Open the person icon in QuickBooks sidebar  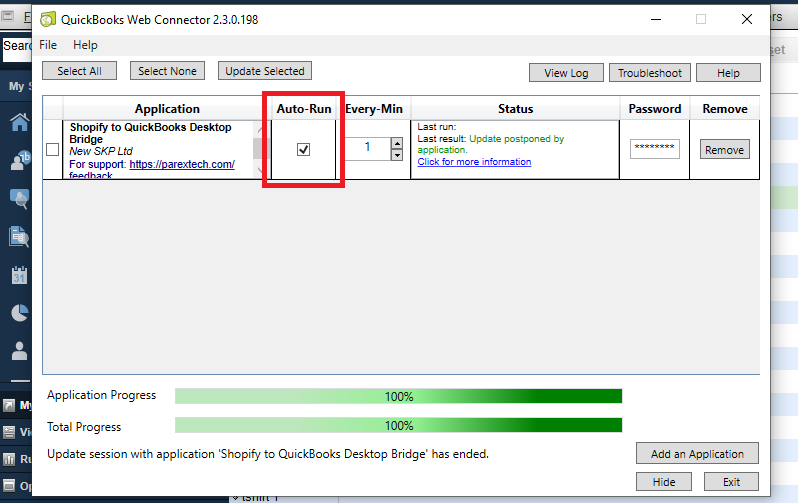point(19,351)
